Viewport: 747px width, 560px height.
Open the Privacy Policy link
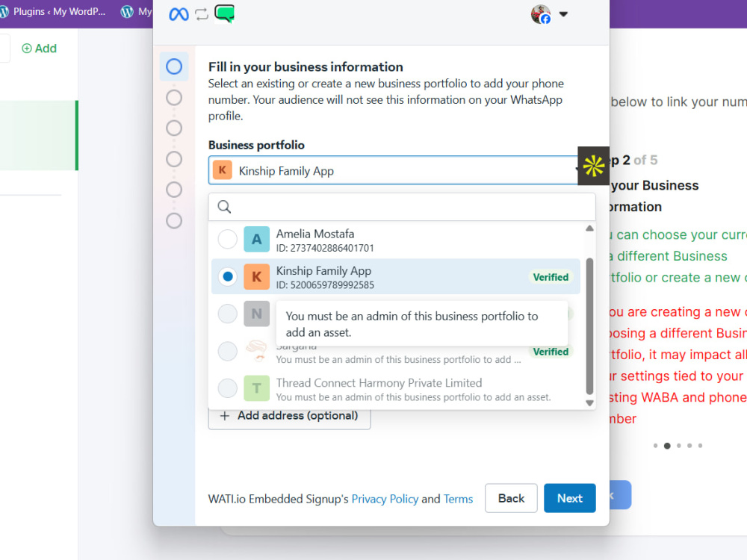click(385, 499)
